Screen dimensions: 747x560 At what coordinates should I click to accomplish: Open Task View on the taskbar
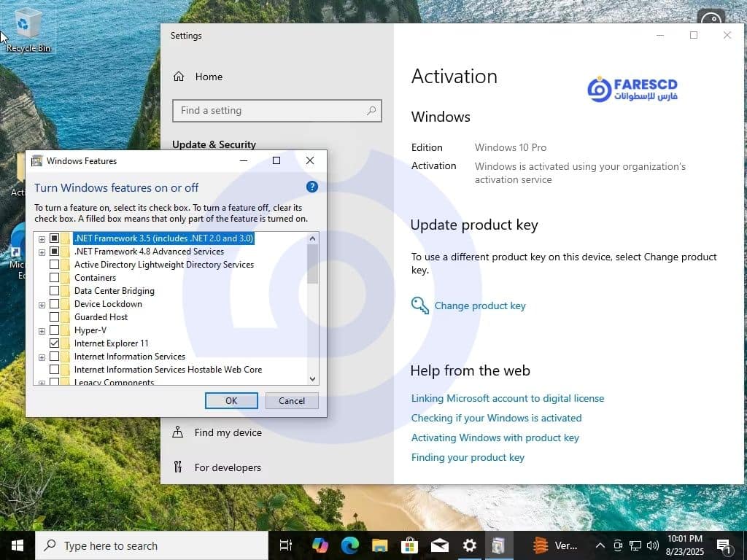point(286,545)
